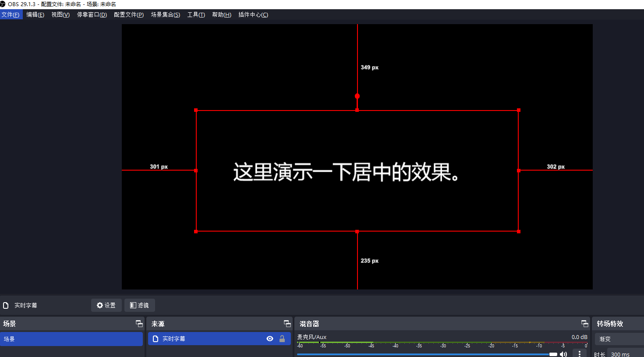Open the 插件中心(C) menu
644x357 pixels.
253,14
